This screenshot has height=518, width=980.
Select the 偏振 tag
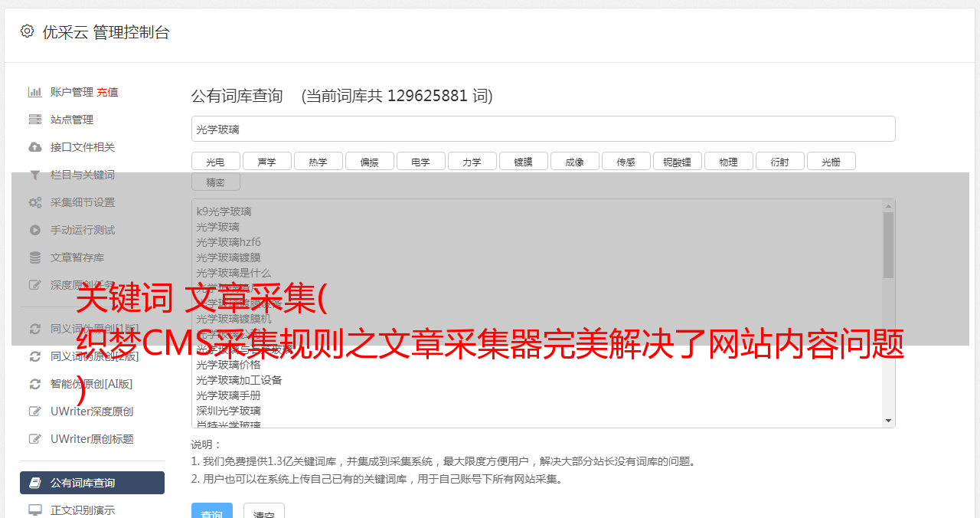point(369,161)
